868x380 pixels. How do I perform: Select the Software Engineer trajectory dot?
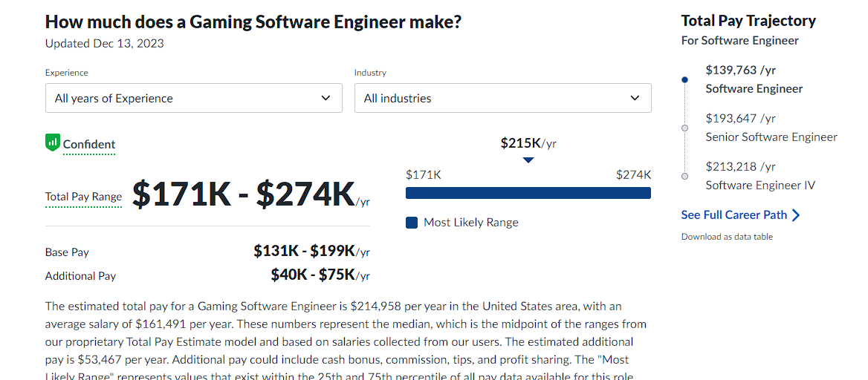coord(684,79)
